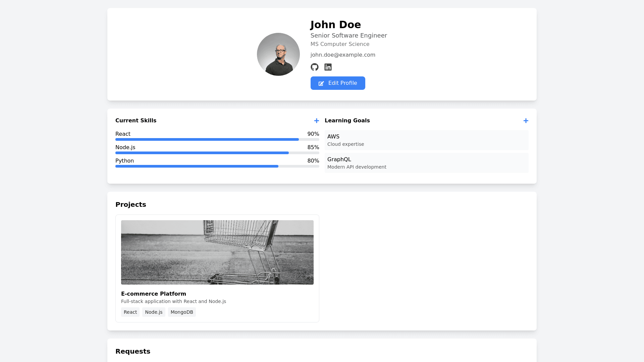Screen dimensions: 644x362
Task: Click the pencil icon in Edit Profile
Action: coord(321,83)
